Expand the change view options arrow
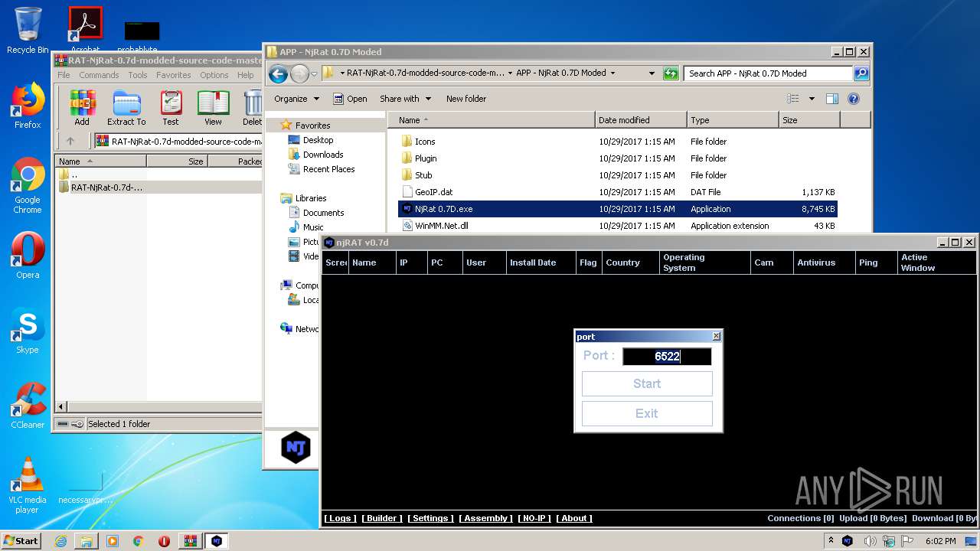 tap(812, 99)
